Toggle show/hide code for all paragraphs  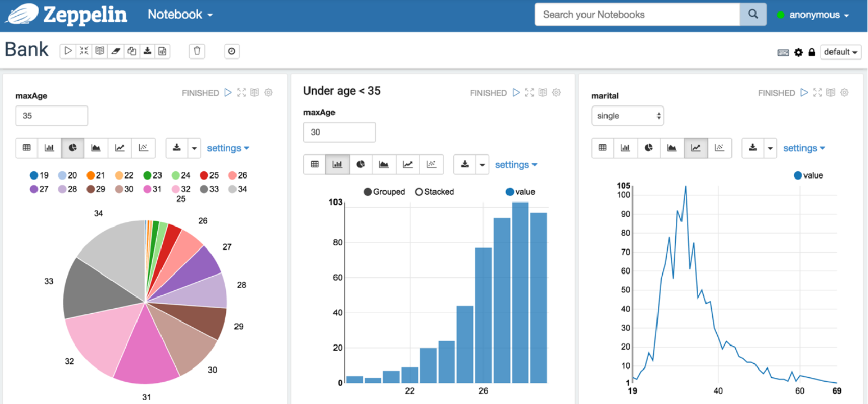pyautogui.click(x=84, y=51)
